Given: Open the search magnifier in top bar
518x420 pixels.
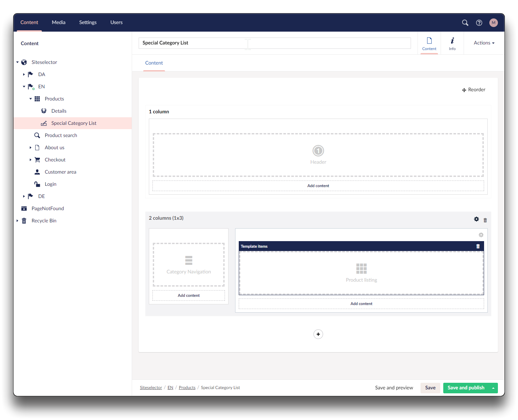Looking at the screenshot, I should pyautogui.click(x=465, y=23).
